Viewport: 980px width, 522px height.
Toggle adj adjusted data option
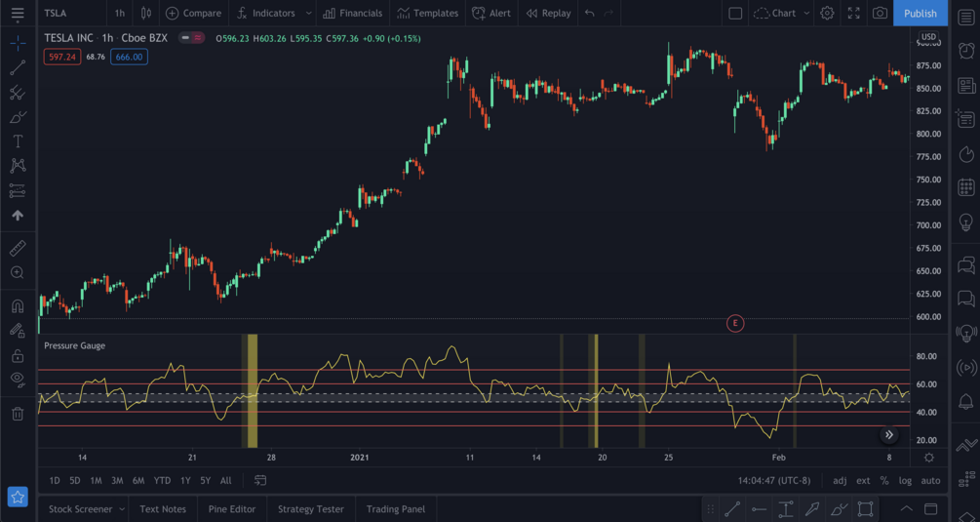[x=840, y=481]
